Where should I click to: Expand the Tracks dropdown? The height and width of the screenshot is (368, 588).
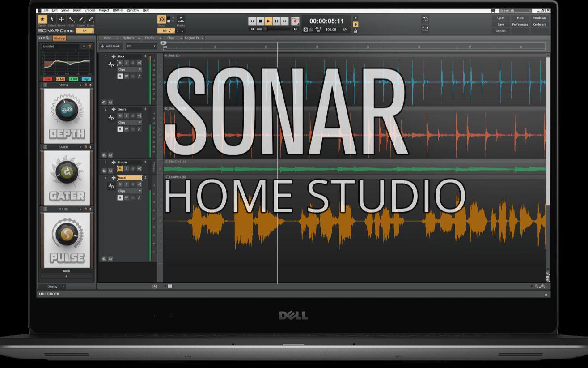coord(151,38)
